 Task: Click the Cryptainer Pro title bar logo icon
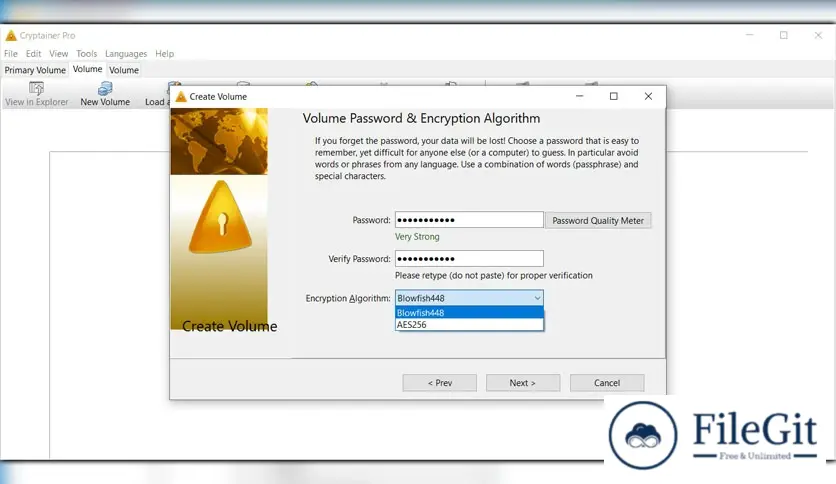11,36
